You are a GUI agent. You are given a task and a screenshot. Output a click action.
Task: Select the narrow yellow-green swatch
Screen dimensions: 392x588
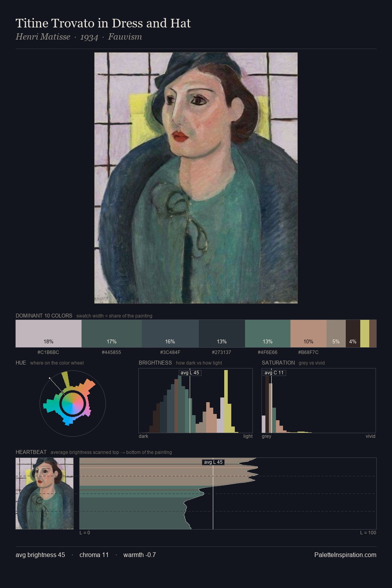(x=365, y=334)
